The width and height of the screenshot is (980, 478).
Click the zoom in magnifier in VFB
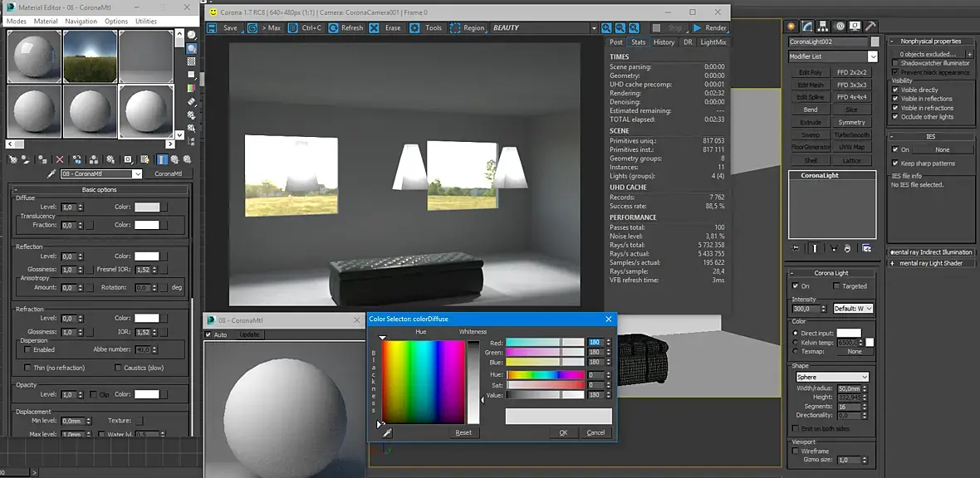(608, 28)
